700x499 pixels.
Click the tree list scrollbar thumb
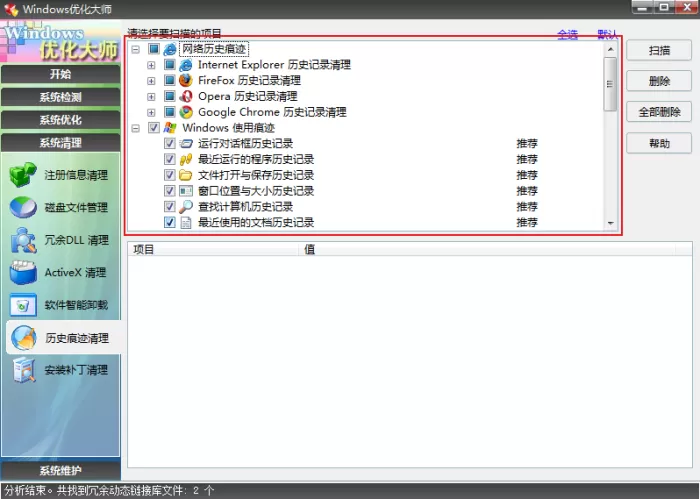coord(610,84)
